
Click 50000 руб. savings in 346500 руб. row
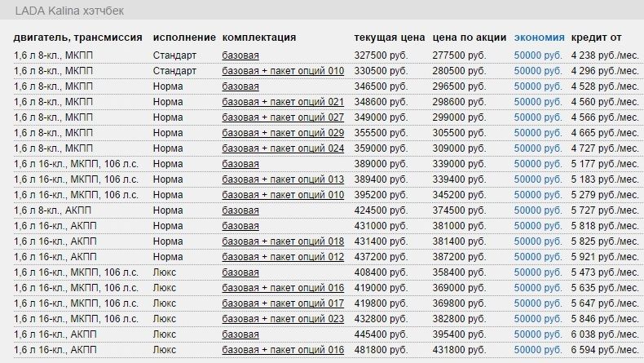pyautogui.click(x=538, y=86)
